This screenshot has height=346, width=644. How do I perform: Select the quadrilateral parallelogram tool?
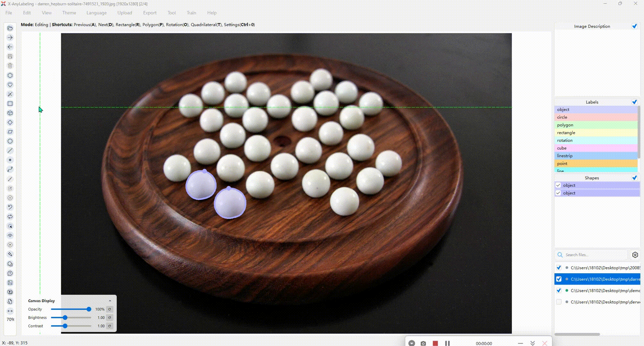coord(10,132)
